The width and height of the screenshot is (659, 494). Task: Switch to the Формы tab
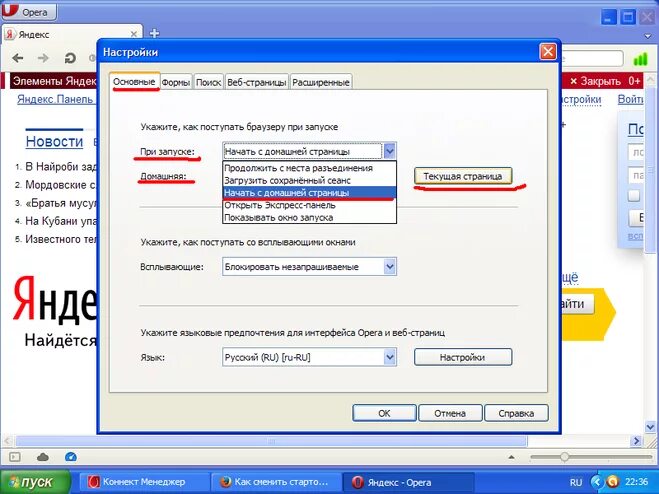176,82
